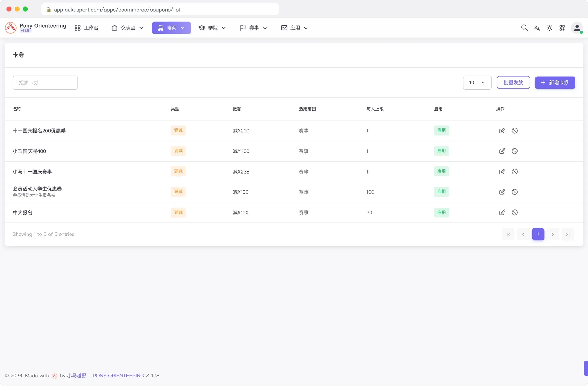Click the language translation icon
The image size is (588, 386).
(x=537, y=28)
